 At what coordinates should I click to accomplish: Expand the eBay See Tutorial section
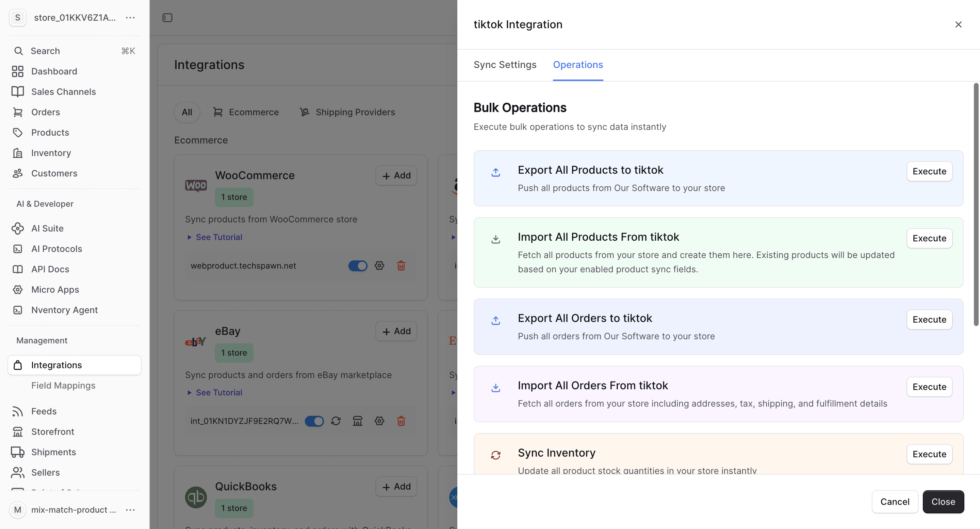tap(215, 393)
